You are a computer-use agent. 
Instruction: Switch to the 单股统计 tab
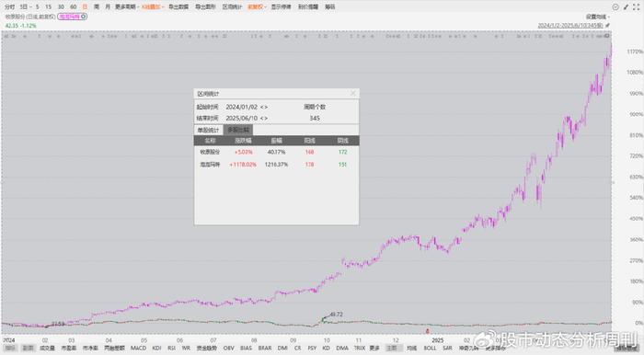click(209, 130)
